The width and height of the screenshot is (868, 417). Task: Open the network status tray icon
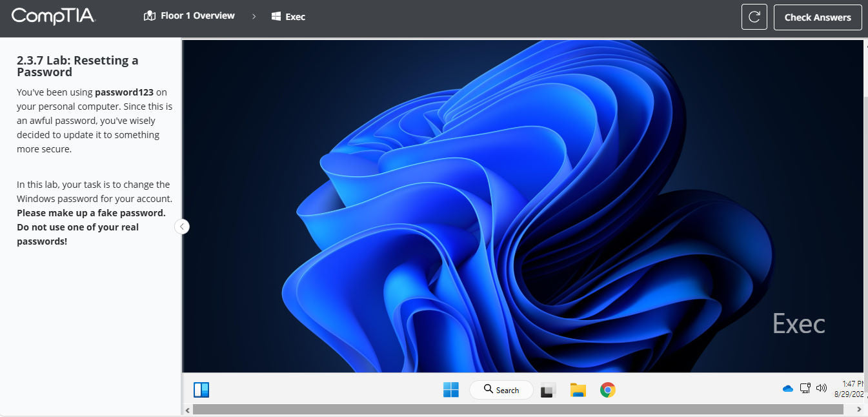point(805,389)
